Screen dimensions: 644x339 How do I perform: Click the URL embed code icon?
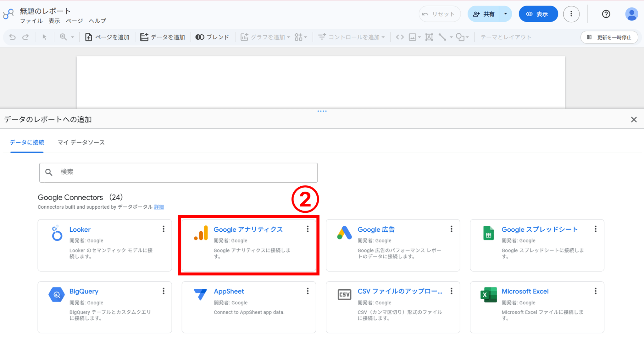pyautogui.click(x=400, y=37)
